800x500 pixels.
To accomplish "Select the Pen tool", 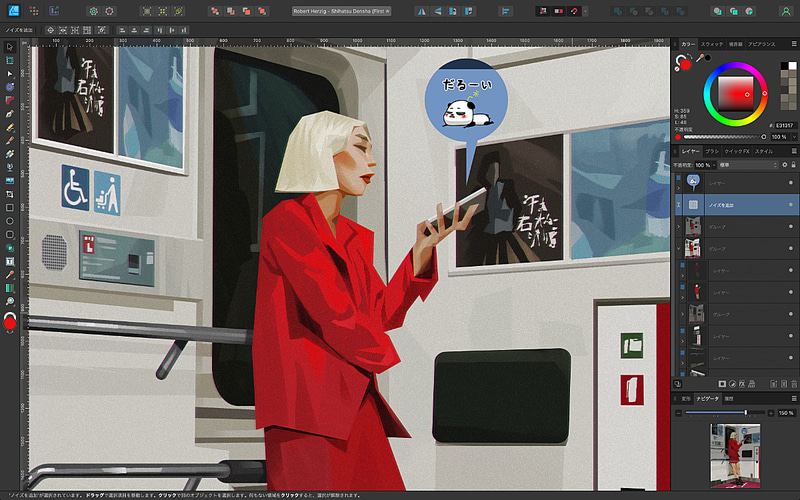I will (9, 114).
